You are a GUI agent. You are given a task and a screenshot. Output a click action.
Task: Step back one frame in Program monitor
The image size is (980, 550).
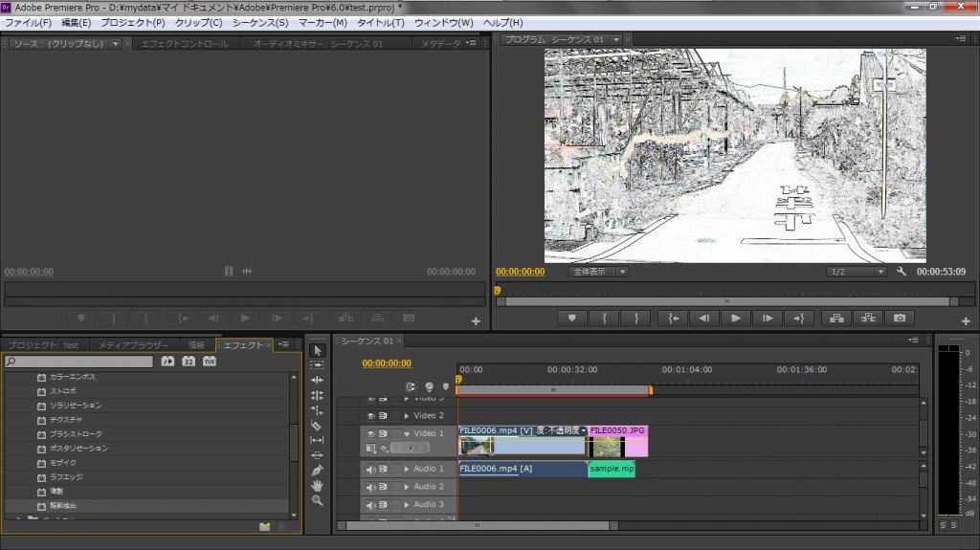703,319
